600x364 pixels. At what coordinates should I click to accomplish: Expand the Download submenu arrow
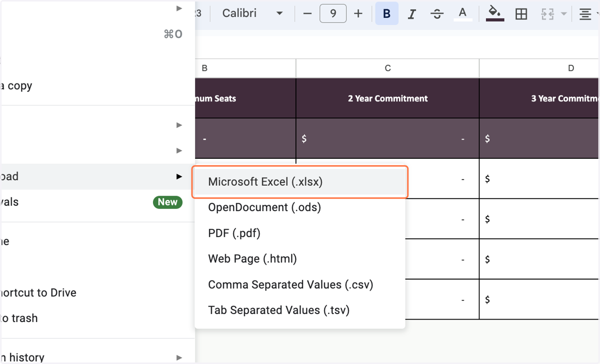[x=179, y=177]
